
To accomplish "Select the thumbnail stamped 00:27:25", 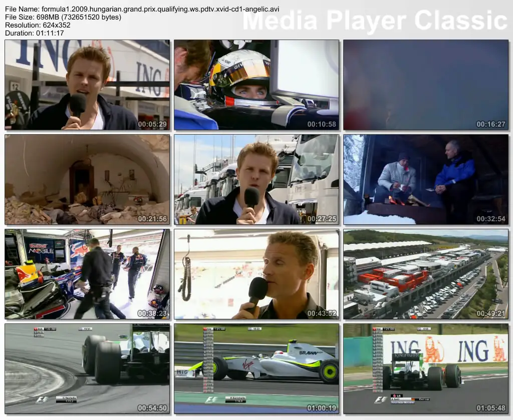I will click(x=256, y=179).
